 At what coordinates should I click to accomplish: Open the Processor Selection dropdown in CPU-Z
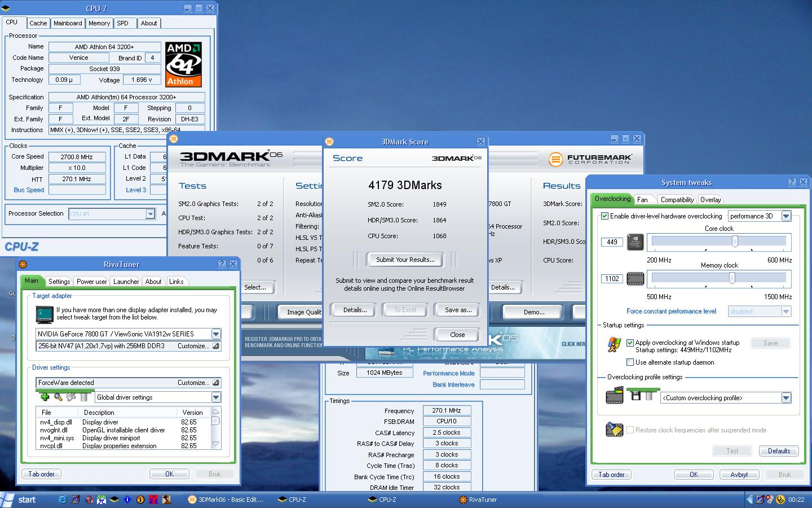[150, 214]
